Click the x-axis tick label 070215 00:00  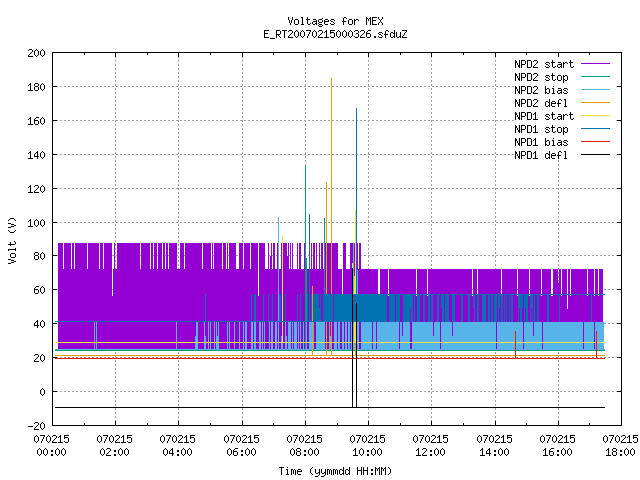51,446
